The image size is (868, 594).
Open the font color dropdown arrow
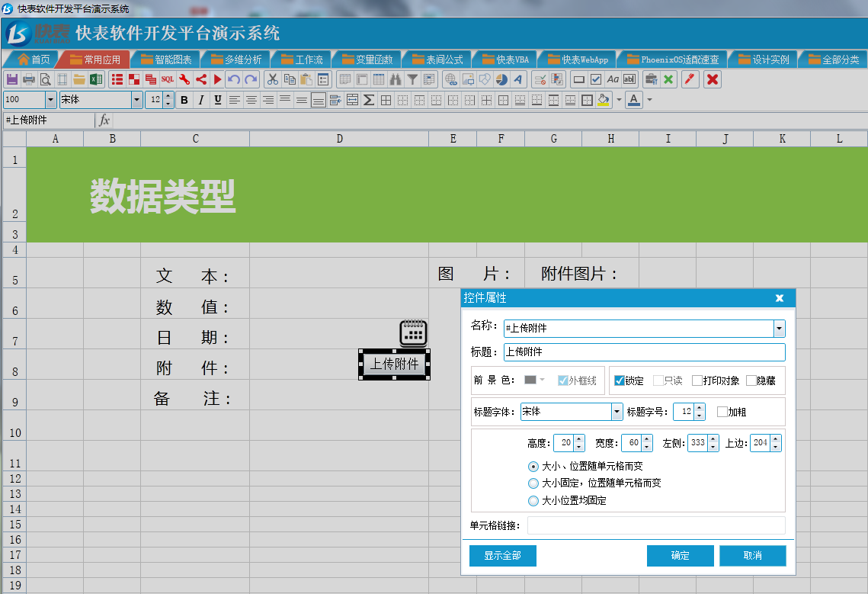coord(649,101)
